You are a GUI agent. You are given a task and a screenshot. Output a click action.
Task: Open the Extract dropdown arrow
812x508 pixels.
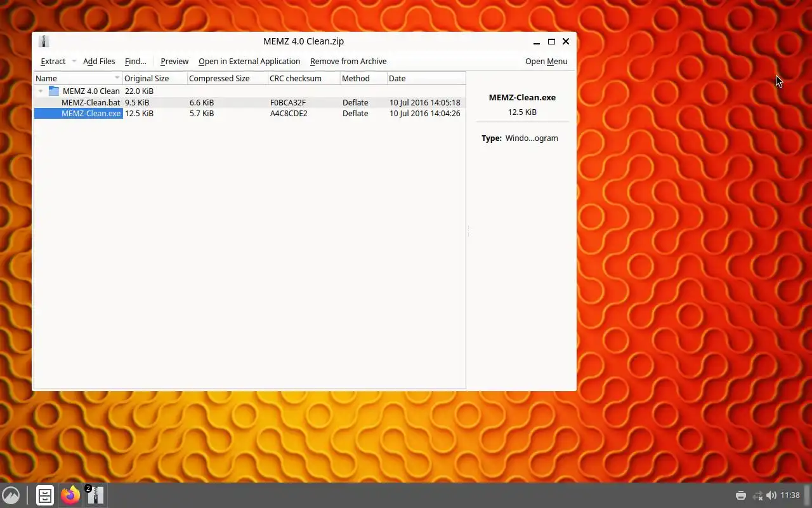(74, 62)
